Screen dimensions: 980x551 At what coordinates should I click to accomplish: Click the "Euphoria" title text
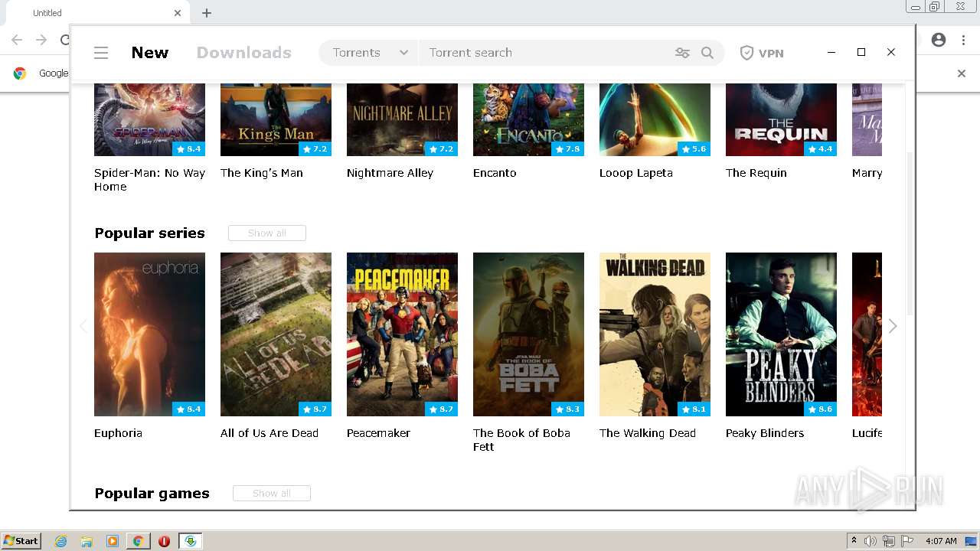point(118,433)
